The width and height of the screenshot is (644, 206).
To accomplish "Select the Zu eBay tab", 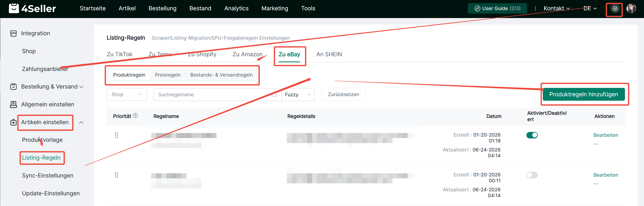I will pyautogui.click(x=289, y=54).
